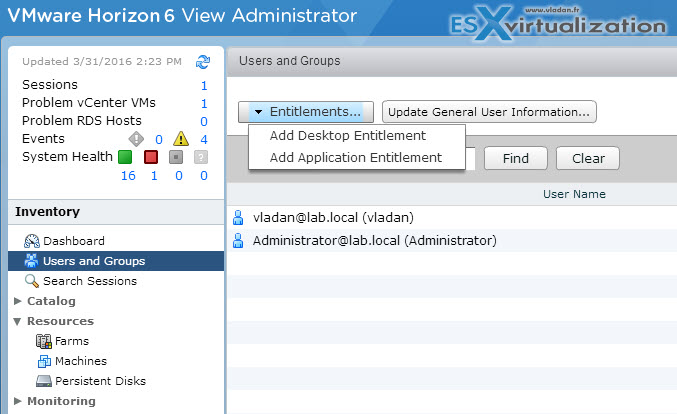The height and width of the screenshot is (414, 677).
Task: Open Persistent Disks under Resources
Action: (101, 381)
